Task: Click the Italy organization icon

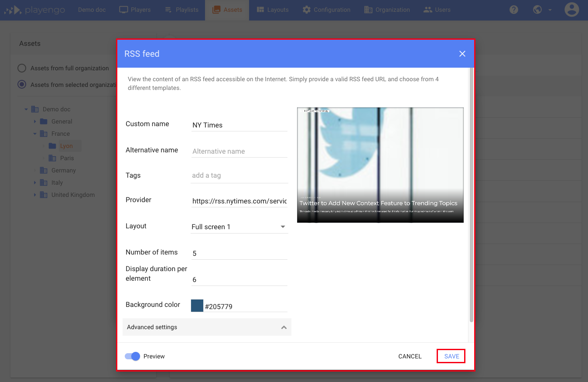Action: pos(44,182)
